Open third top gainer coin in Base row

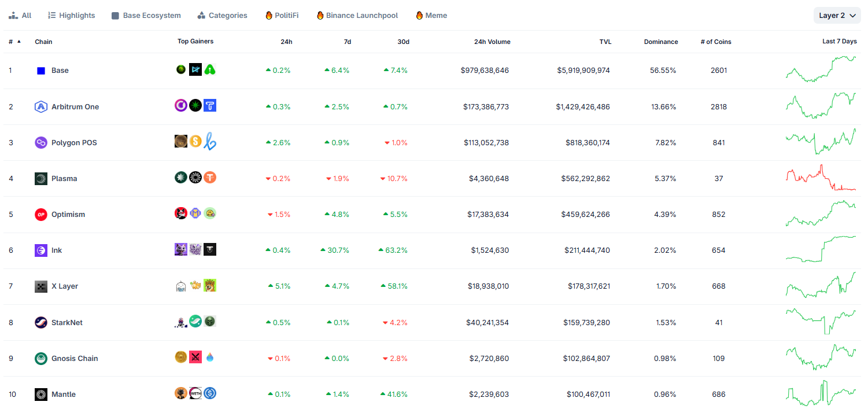point(210,69)
